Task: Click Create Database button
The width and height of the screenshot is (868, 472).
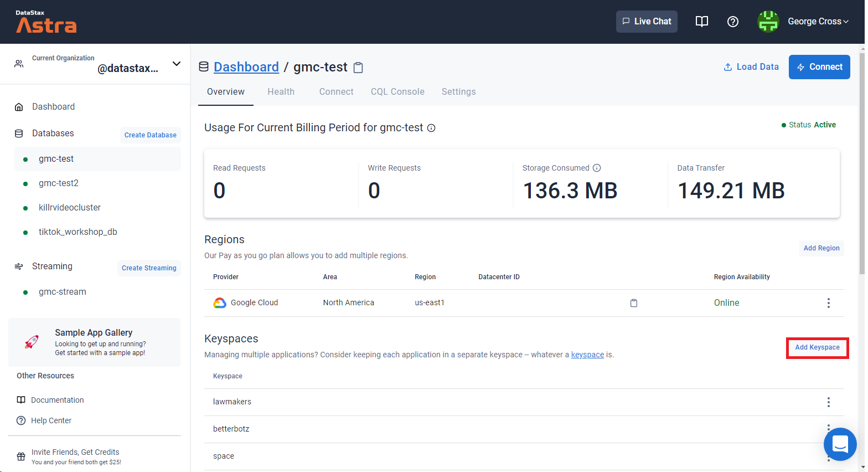Action: pyautogui.click(x=151, y=135)
